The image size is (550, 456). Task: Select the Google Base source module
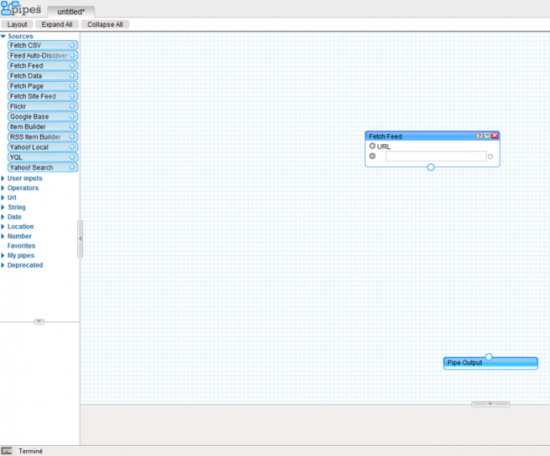(42, 116)
